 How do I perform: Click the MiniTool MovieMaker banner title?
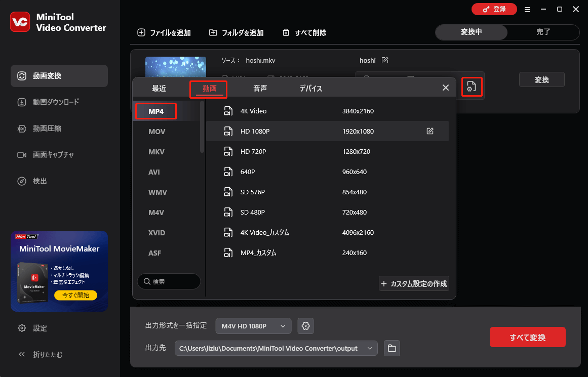59,249
